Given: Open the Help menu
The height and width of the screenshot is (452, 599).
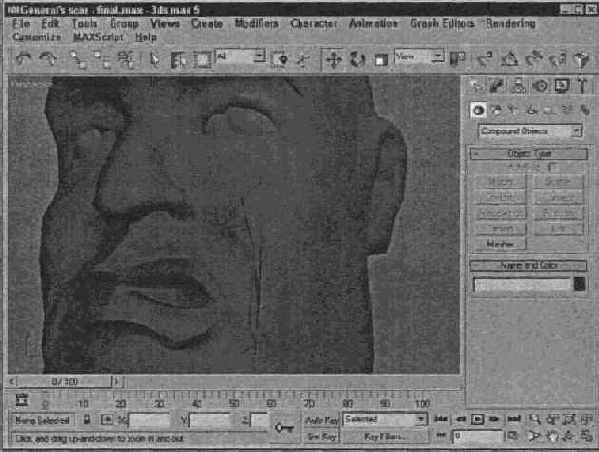Looking at the screenshot, I should pos(146,37).
